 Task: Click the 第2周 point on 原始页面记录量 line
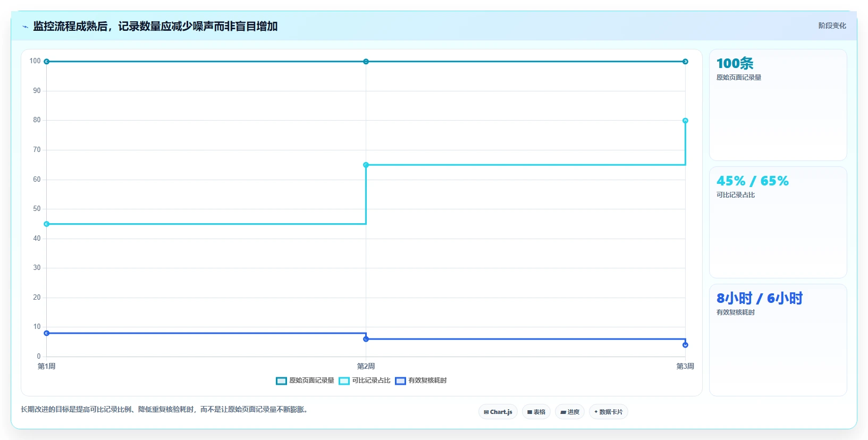click(x=366, y=62)
